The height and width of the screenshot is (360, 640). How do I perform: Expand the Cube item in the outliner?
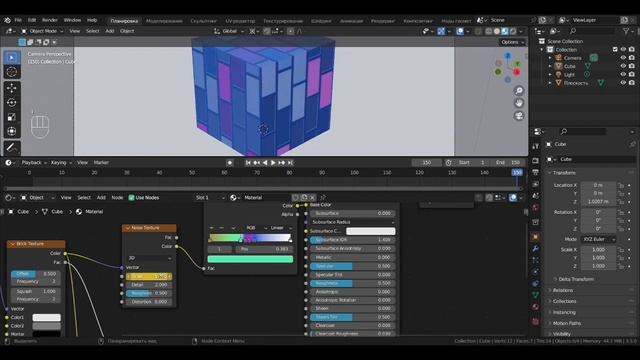pos(550,66)
